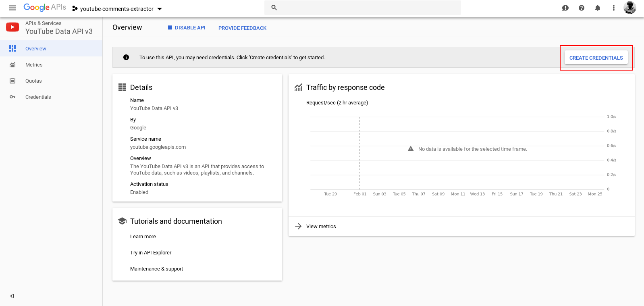This screenshot has width=644, height=306.
Task: Click the Disable API button
Action: click(187, 28)
